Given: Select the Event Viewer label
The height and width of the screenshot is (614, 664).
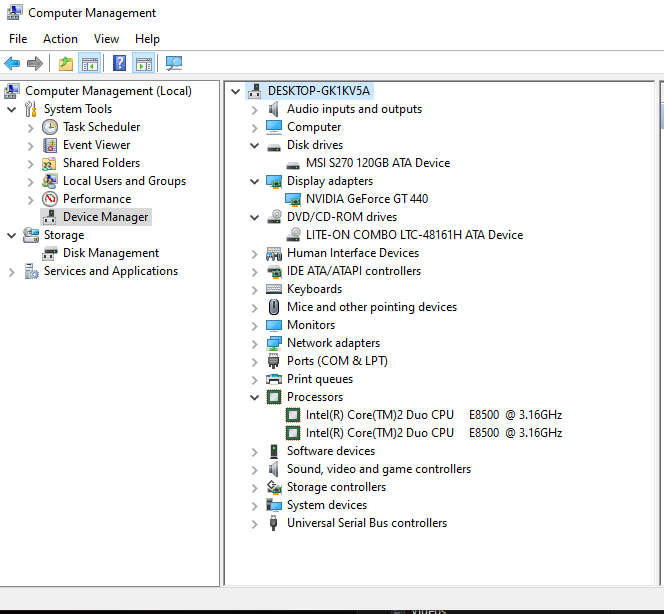Looking at the screenshot, I should pos(97,145).
